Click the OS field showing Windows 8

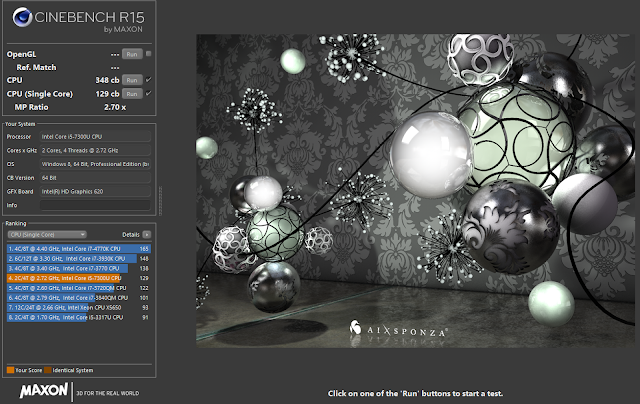pos(95,164)
